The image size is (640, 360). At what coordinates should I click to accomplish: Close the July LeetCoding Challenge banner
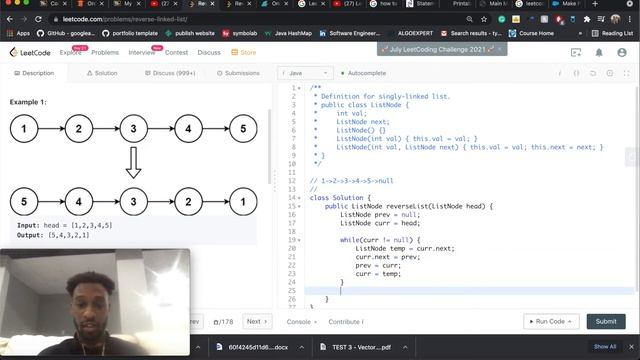499,49
